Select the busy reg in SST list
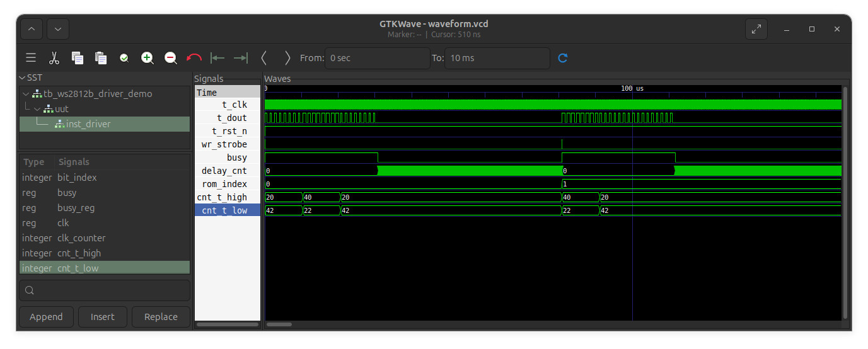 point(105,193)
